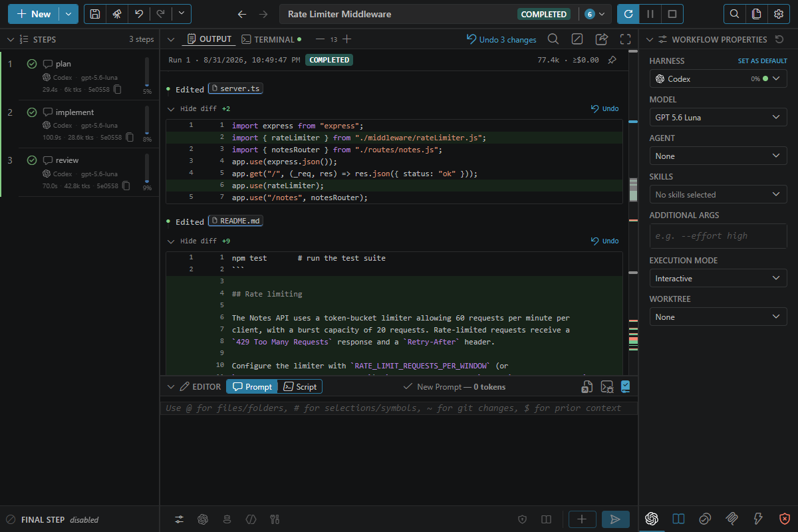Click the slashed square icon in output toolbar
This screenshot has width=798, height=532.
coord(577,39)
